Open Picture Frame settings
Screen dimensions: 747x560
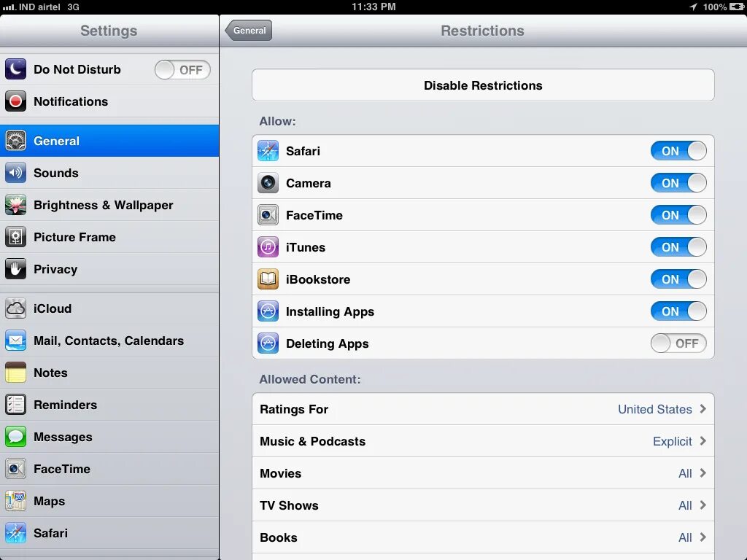tap(109, 237)
